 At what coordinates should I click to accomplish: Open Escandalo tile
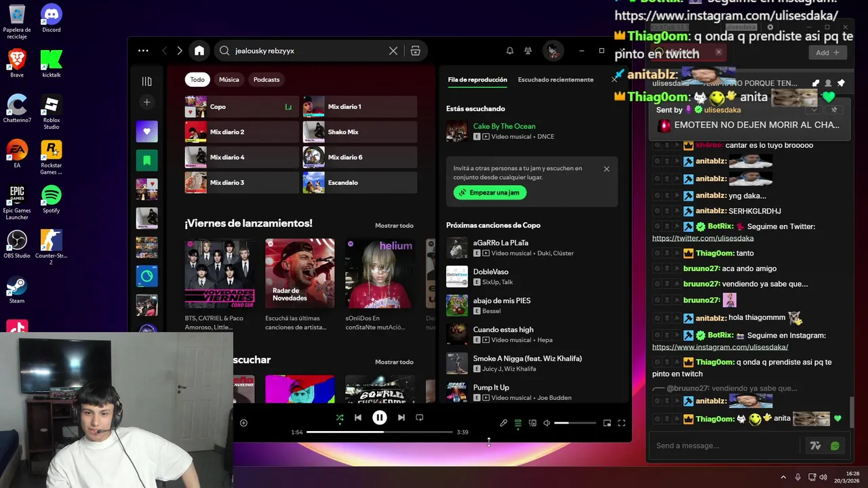coord(359,182)
